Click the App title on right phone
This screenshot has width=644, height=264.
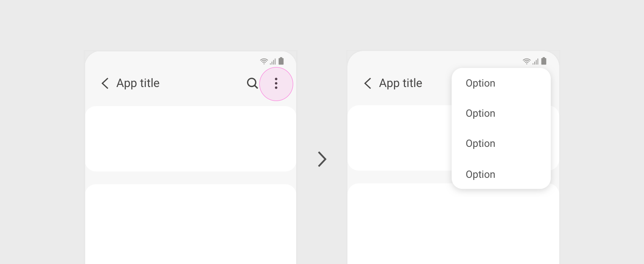point(401,83)
